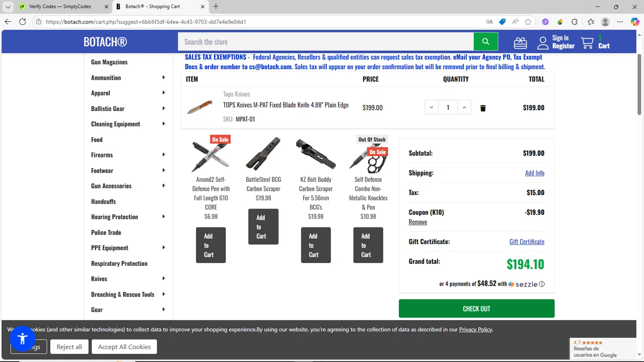Open the Gift Certificate link
This screenshot has width=644, height=362.
pos(527,242)
